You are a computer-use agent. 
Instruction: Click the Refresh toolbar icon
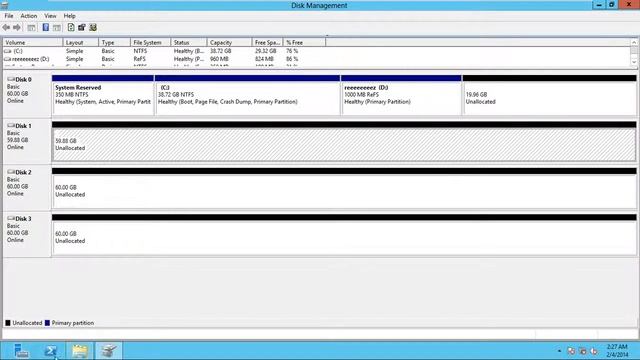[x=71, y=27]
